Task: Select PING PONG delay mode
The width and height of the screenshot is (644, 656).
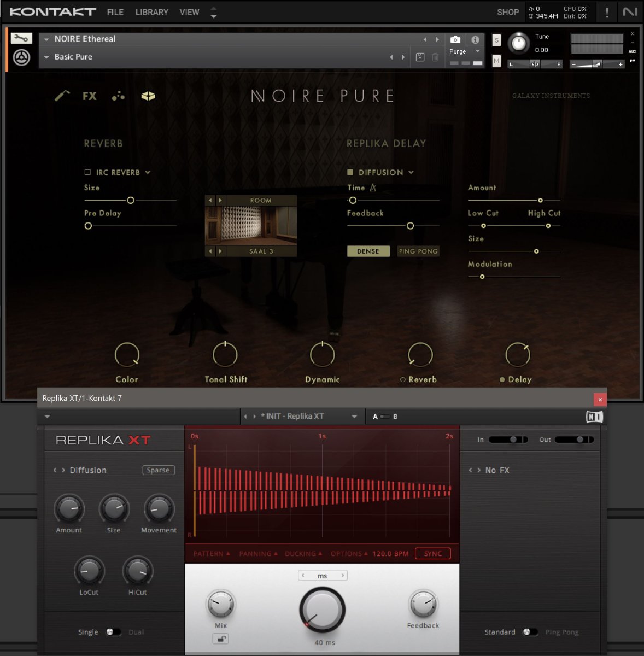Action: (418, 251)
